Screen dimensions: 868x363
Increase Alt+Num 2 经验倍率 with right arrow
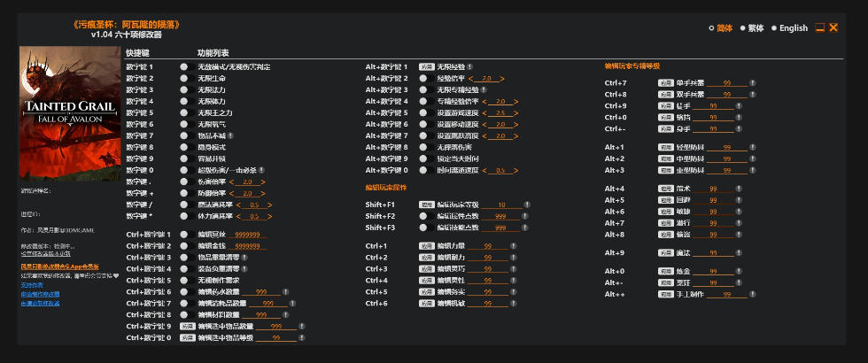[502, 79]
